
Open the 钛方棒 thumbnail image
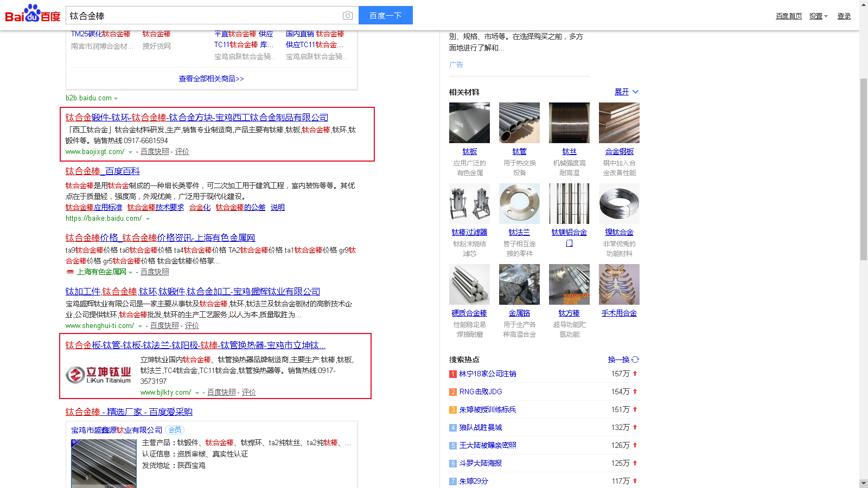coord(569,285)
